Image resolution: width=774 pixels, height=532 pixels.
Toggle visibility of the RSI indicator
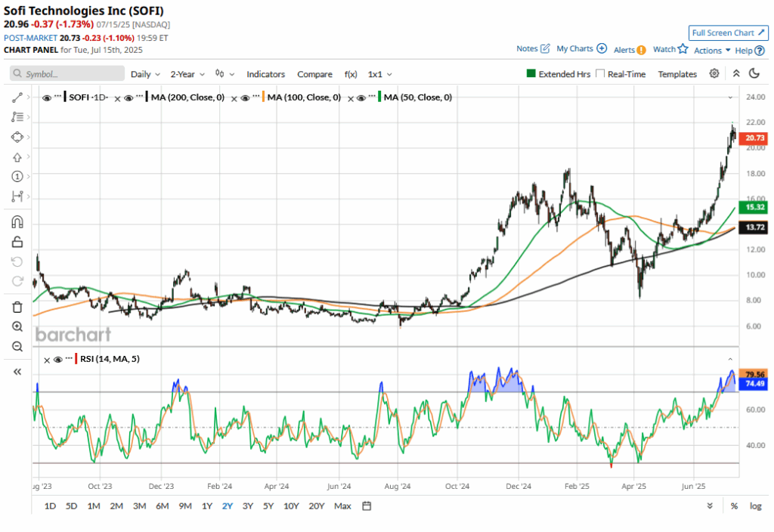click(x=57, y=359)
